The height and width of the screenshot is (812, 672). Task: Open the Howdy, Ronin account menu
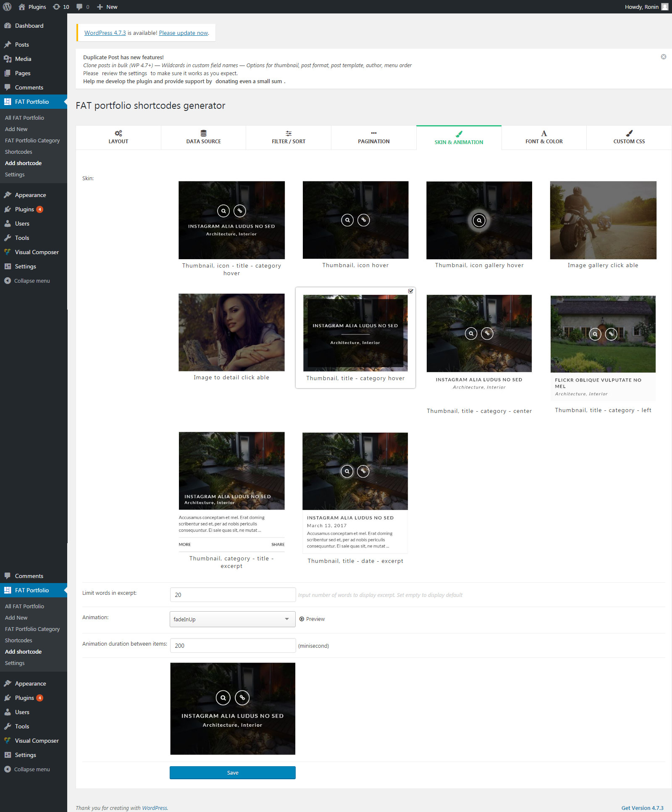[646, 7]
